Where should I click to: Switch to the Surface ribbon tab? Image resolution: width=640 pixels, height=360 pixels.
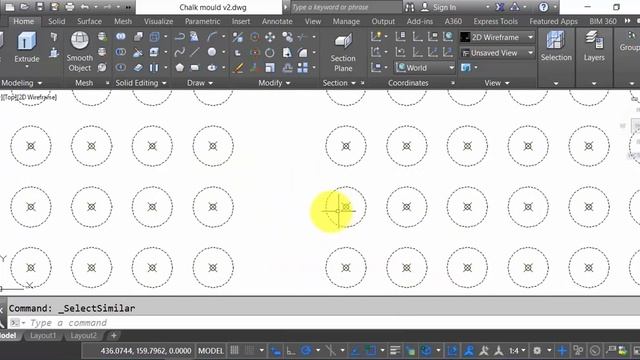[x=89, y=21]
